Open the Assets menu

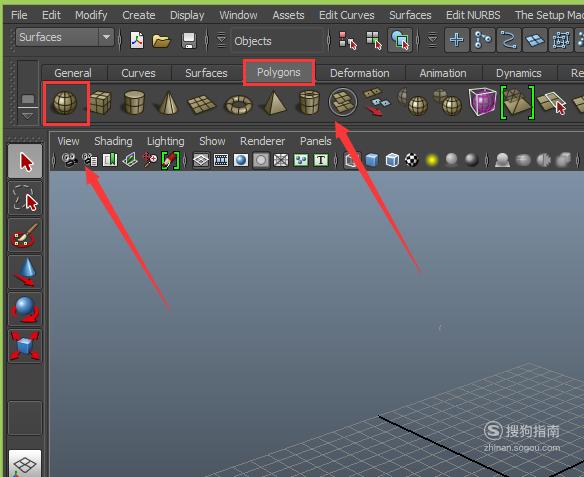(x=288, y=15)
